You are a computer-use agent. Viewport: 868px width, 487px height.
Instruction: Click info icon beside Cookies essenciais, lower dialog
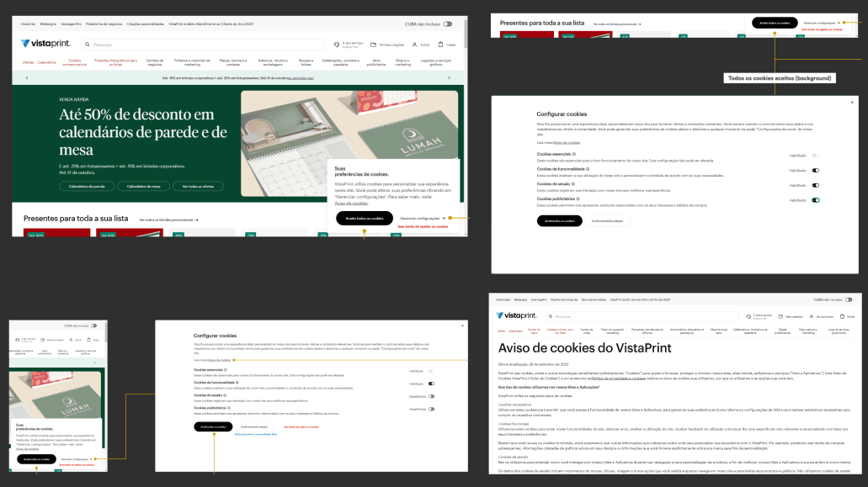pyautogui.click(x=226, y=370)
